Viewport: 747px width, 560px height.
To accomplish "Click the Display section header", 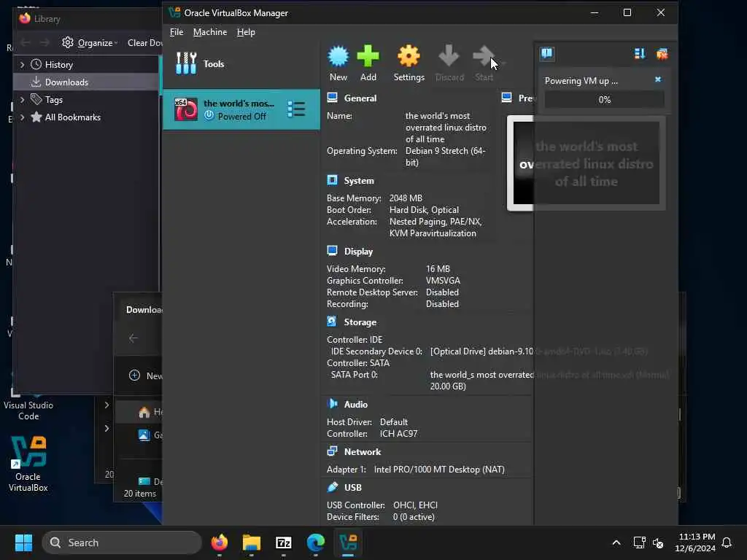I will [358, 252].
